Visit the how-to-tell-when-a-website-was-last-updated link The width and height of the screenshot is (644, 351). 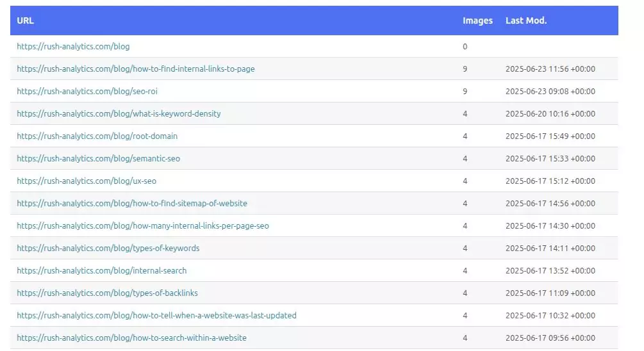156,316
